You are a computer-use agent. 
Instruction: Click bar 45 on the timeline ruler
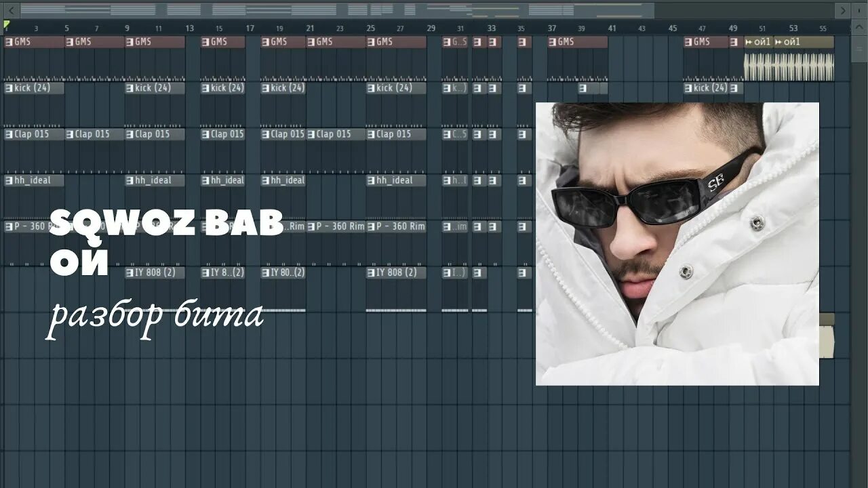tap(673, 28)
